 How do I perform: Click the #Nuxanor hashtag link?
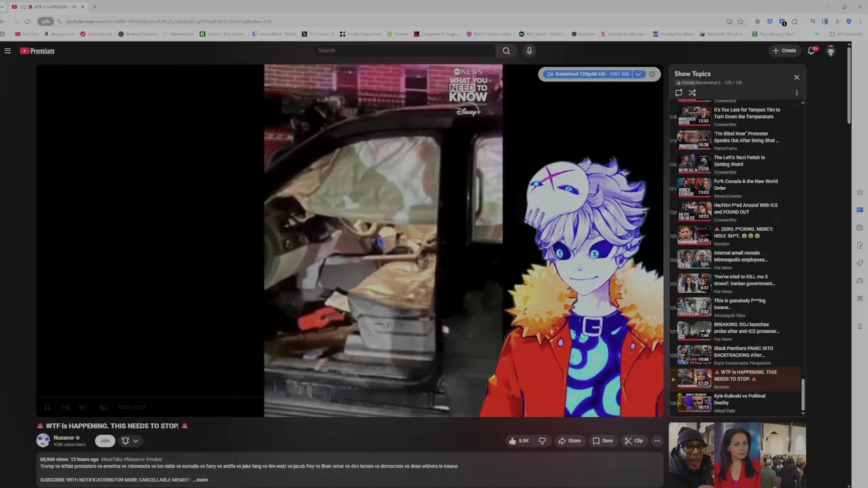[x=134, y=459]
